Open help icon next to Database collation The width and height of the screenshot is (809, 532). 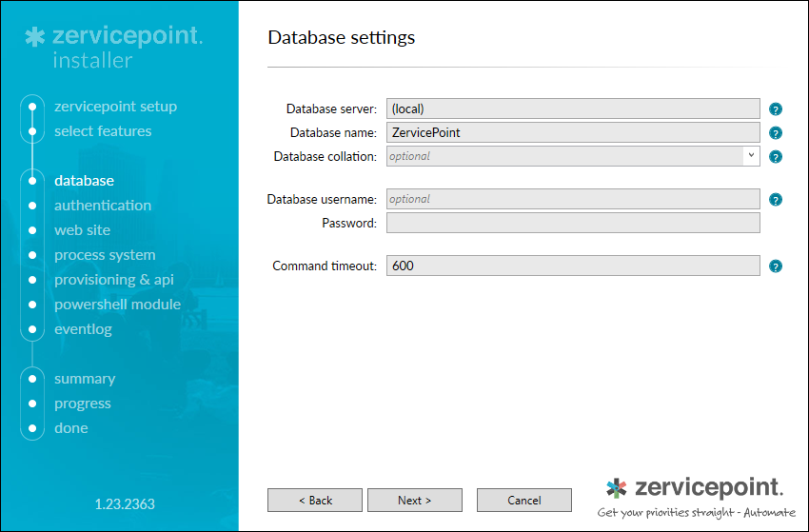(x=776, y=156)
